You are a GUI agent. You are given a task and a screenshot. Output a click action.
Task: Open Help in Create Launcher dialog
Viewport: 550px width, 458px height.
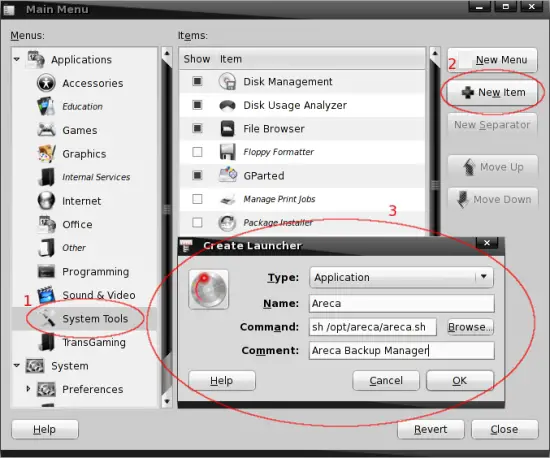(222, 380)
